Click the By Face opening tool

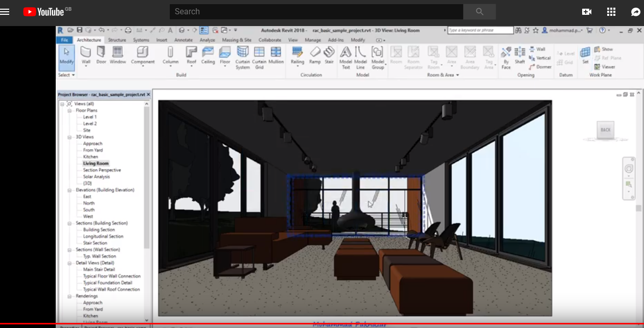point(505,57)
